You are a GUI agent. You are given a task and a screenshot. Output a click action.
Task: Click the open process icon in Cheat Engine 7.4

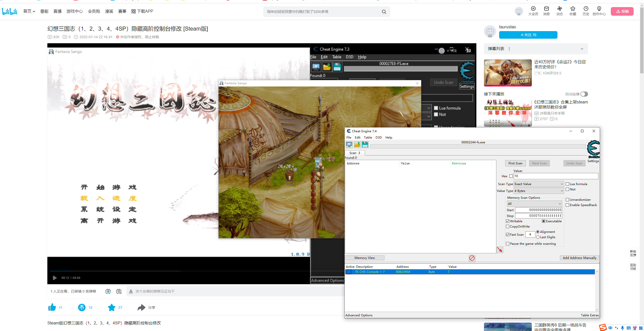coord(349,144)
